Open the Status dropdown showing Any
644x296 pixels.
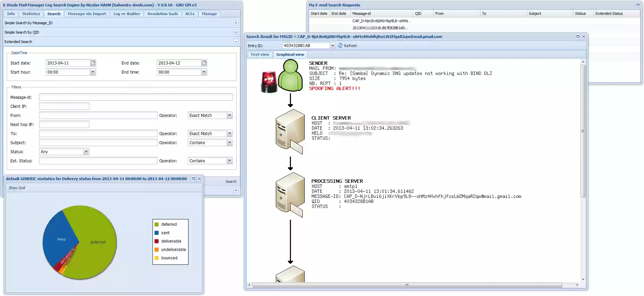click(x=86, y=152)
